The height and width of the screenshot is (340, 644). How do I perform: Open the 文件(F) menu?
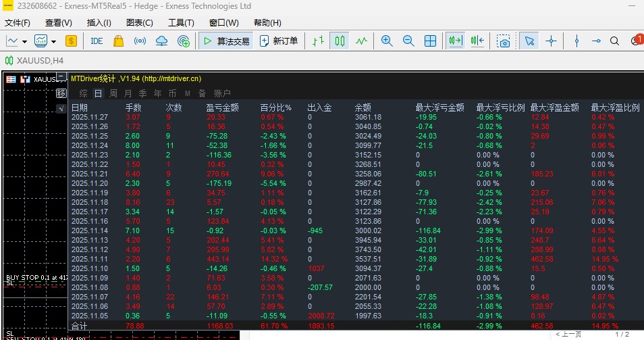(18, 22)
